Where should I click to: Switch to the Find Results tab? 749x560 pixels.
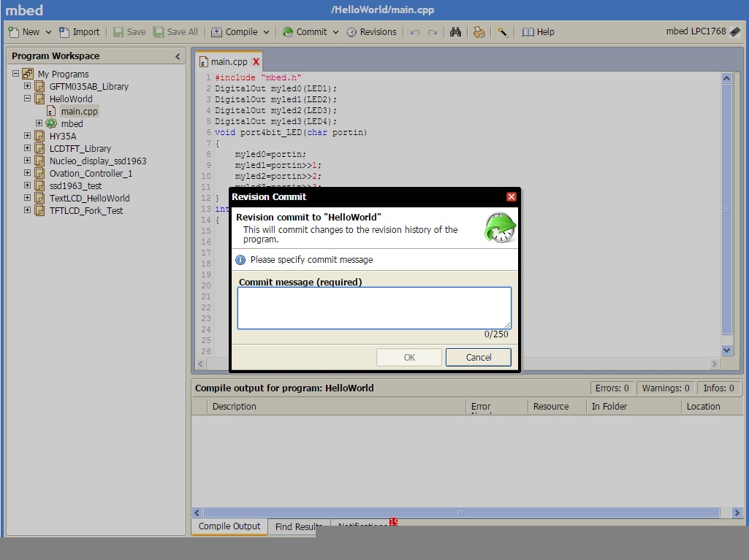click(x=299, y=526)
